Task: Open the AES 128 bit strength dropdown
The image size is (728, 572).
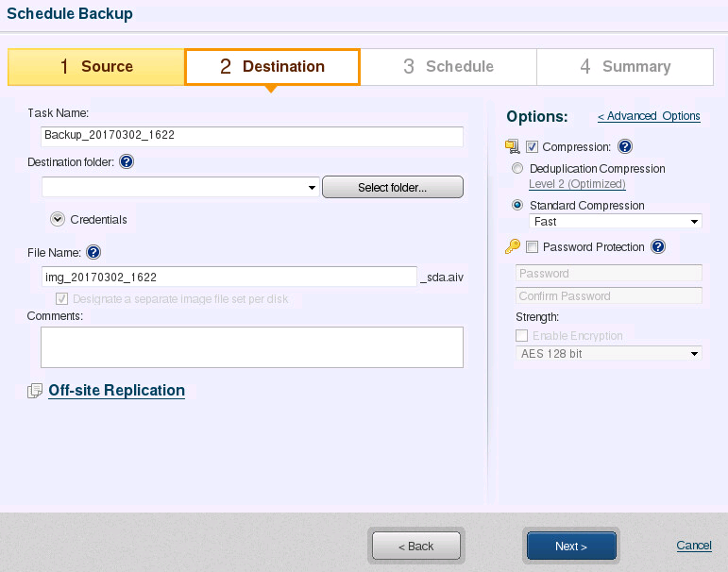Action: (x=609, y=354)
